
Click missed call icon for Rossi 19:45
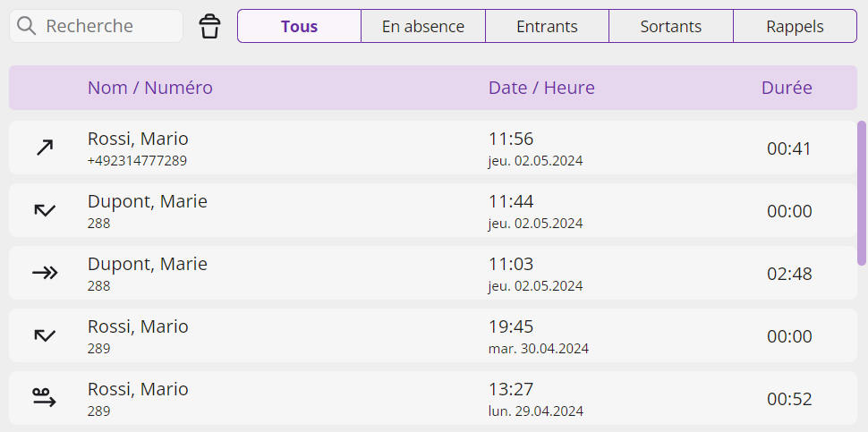45,335
